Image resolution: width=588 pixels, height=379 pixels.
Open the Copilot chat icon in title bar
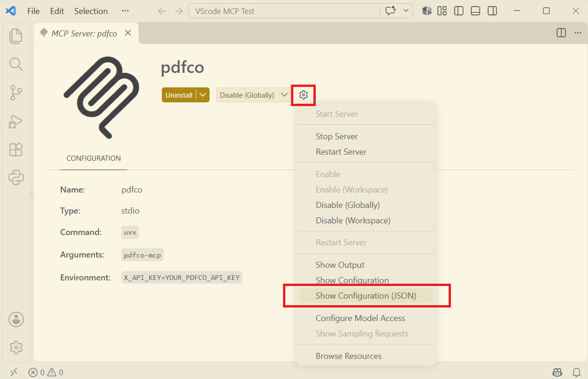coord(391,11)
